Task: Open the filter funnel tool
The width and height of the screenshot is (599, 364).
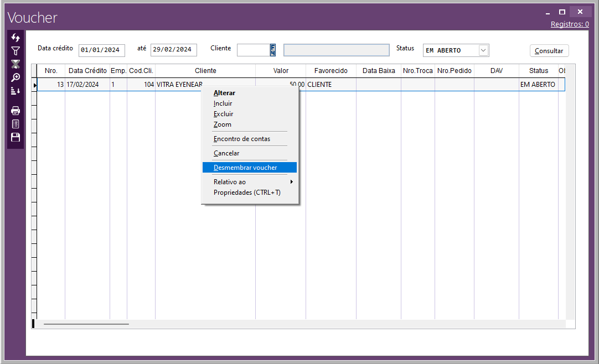Action: (16, 51)
